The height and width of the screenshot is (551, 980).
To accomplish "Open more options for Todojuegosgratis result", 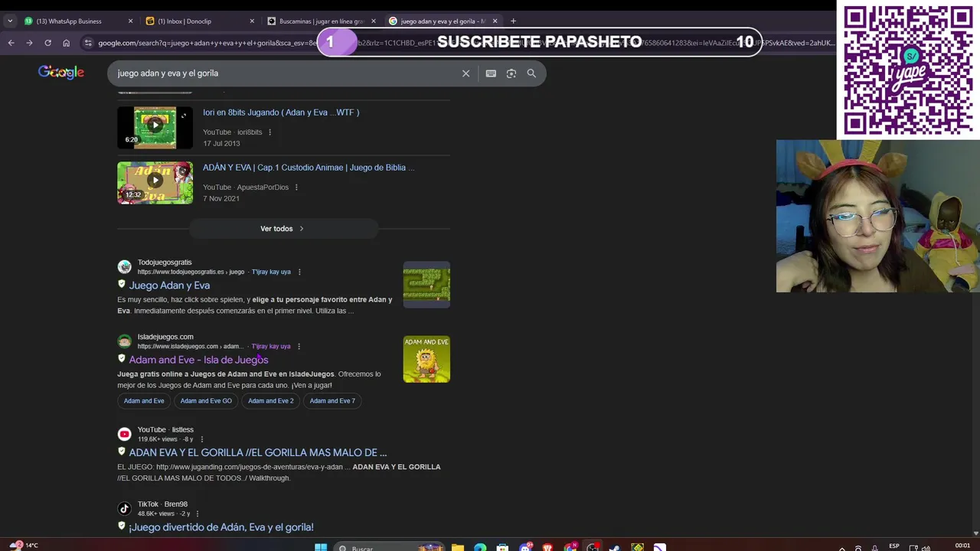I will (x=299, y=272).
